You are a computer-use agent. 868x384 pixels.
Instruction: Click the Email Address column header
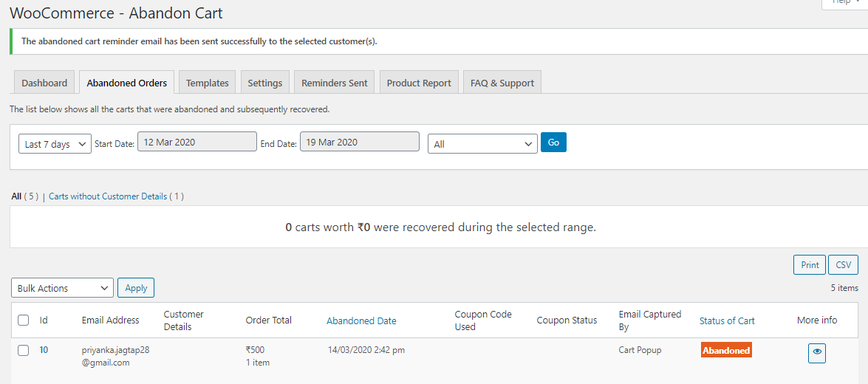click(x=110, y=320)
